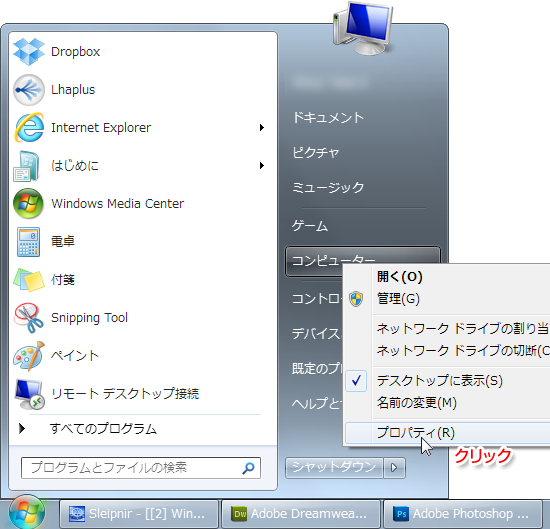Open the コントロール パネル link
Image resolution: width=550 pixels, height=529 pixels.
(316, 299)
